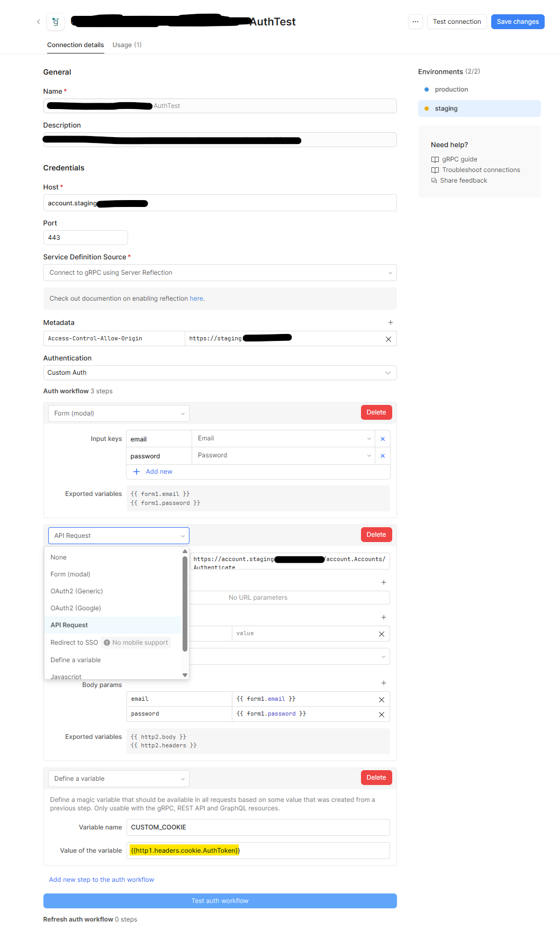The image size is (560, 930).
Task: Click plus icon to add Body params
Action: (x=383, y=683)
